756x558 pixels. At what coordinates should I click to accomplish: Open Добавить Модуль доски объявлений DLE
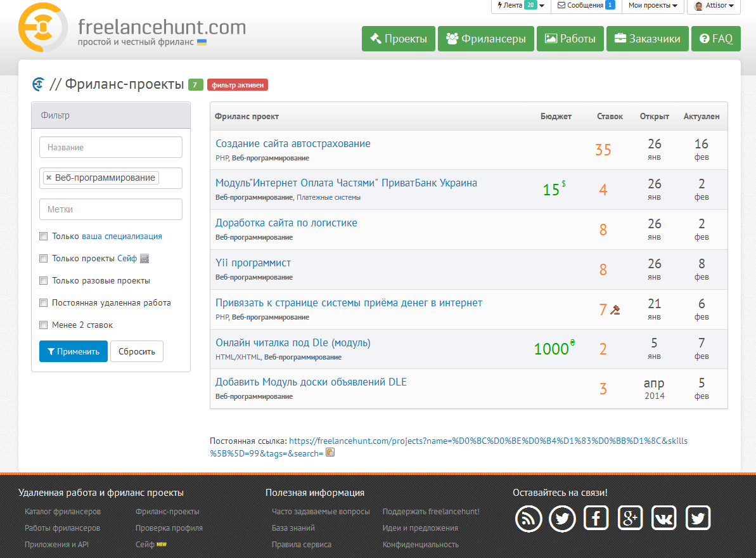pos(311,382)
